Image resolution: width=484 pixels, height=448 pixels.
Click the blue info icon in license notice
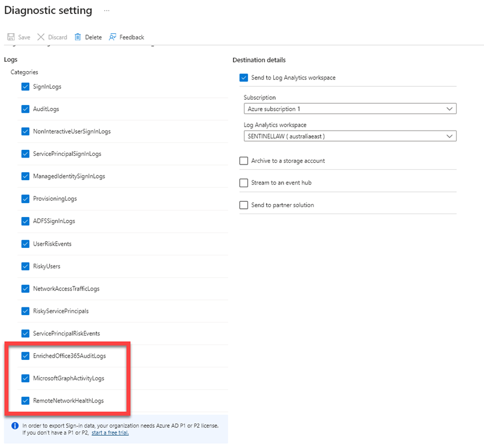15,426
